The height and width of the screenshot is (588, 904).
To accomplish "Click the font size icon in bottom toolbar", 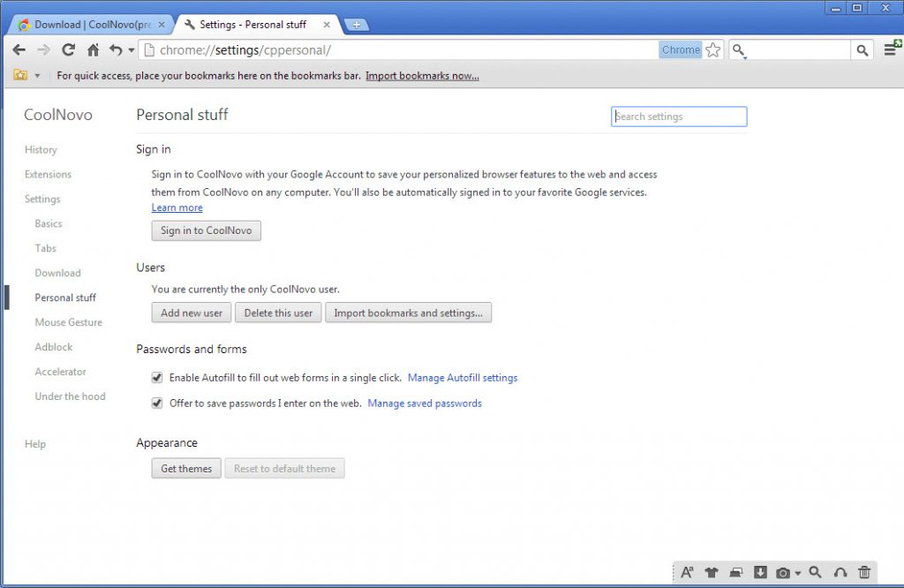I will 687,572.
